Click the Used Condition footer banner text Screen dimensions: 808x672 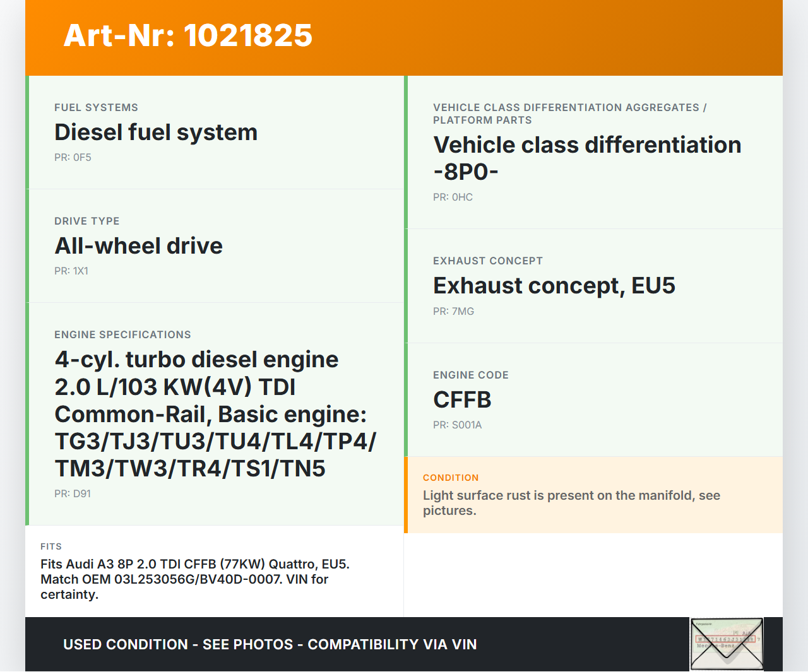coord(270,645)
